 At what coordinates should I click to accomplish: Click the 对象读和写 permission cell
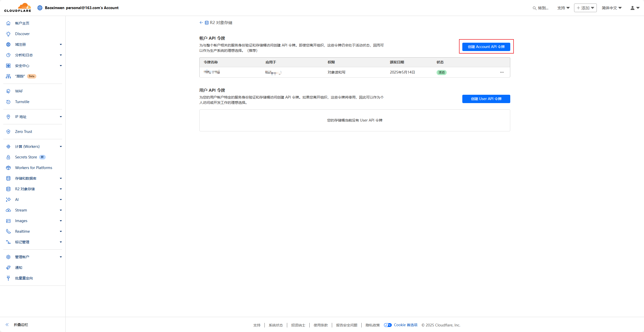336,72
